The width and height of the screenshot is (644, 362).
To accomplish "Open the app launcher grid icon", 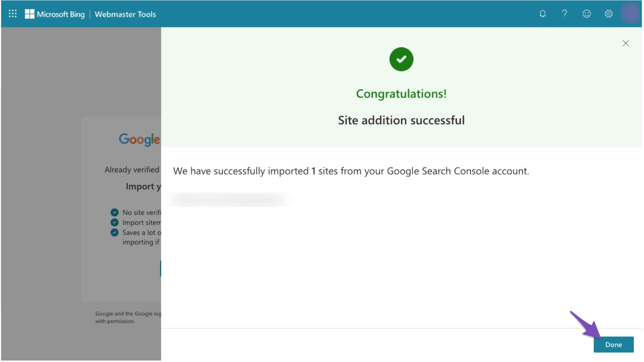I will click(13, 14).
